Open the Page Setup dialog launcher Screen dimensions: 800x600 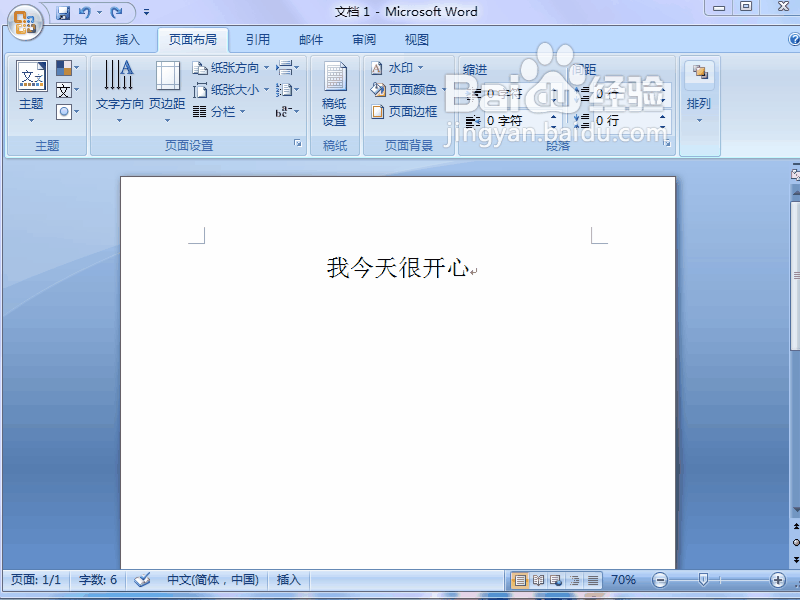point(297,144)
